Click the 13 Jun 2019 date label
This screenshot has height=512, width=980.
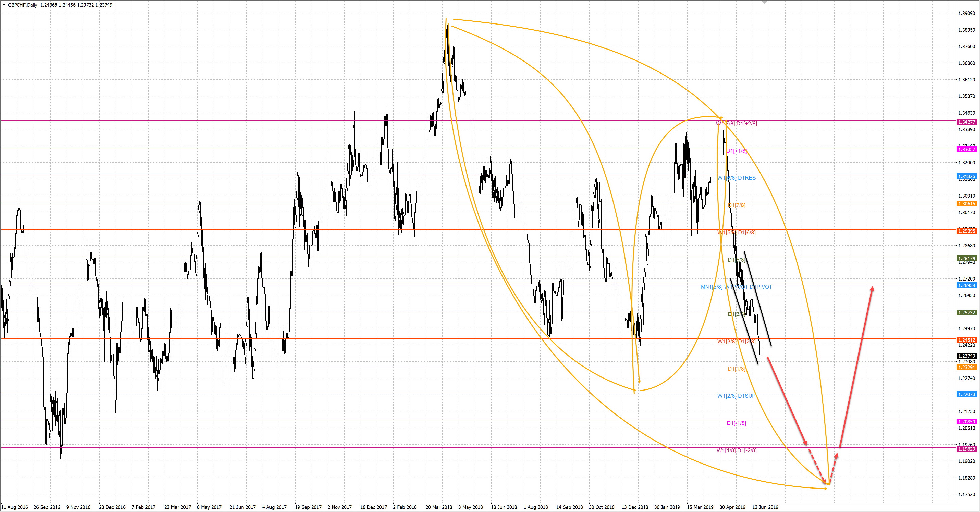[x=765, y=507]
